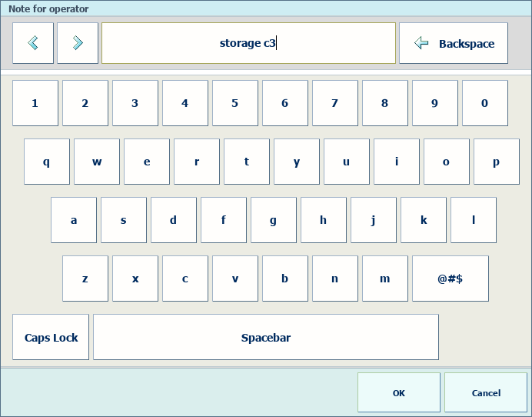
Task: Click the note text input field
Action: tap(248, 43)
